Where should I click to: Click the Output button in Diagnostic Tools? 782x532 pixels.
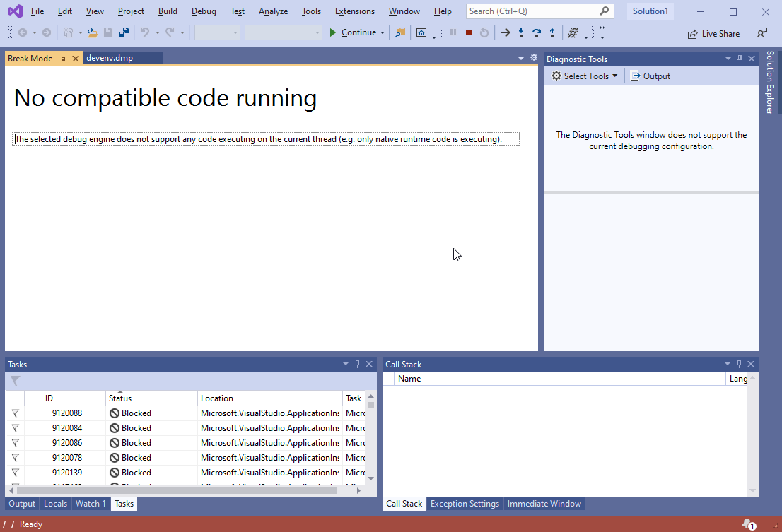click(650, 76)
